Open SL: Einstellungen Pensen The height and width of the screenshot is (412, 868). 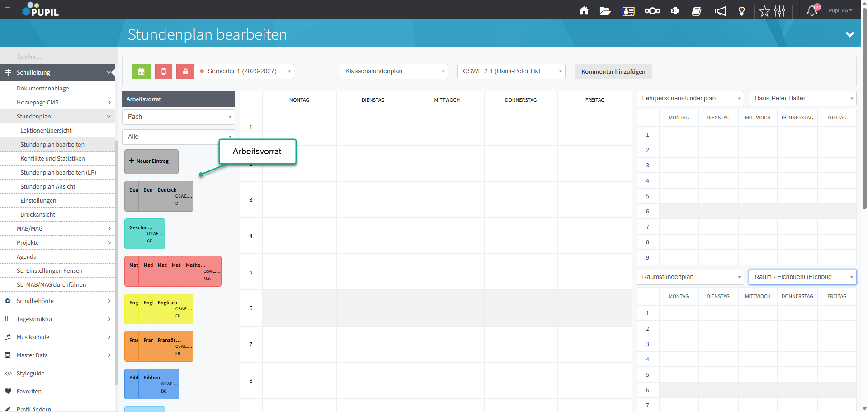pyautogui.click(x=50, y=271)
